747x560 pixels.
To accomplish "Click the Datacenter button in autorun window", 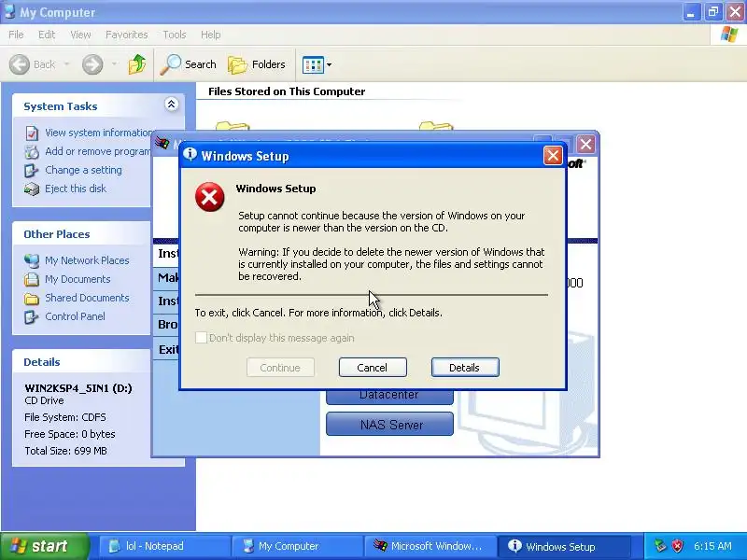I will [x=389, y=396].
